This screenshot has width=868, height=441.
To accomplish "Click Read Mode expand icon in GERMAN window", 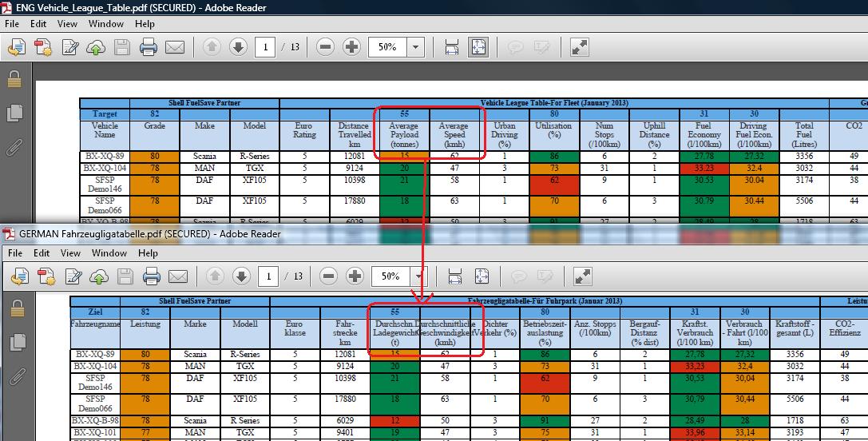I will (x=583, y=276).
